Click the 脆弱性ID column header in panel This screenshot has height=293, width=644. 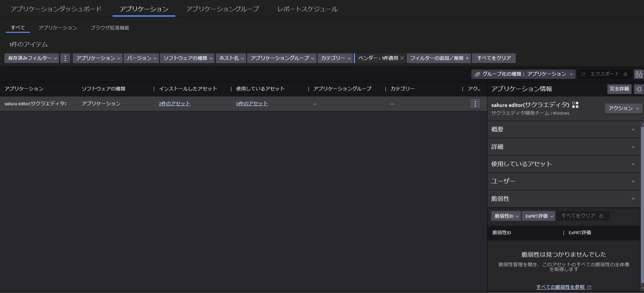pyautogui.click(x=502, y=233)
